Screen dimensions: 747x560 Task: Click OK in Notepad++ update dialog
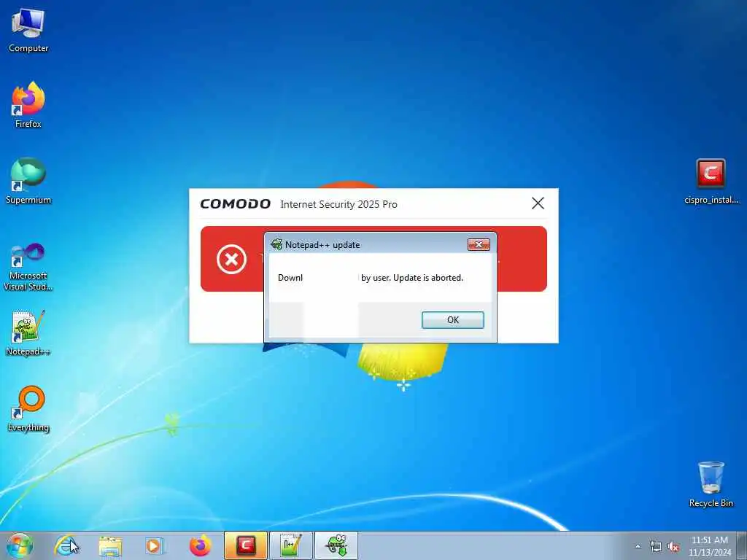click(x=452, y=320)
